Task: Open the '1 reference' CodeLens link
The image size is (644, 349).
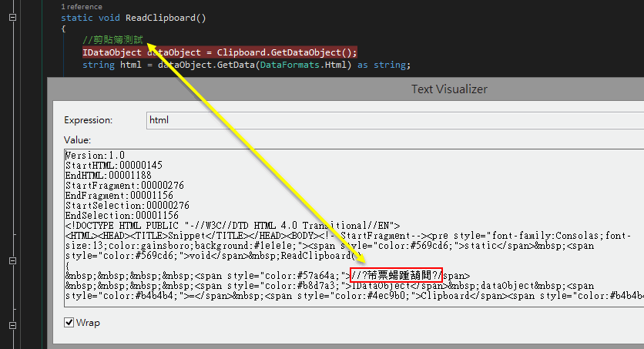Action: click(x=81, y=6)
